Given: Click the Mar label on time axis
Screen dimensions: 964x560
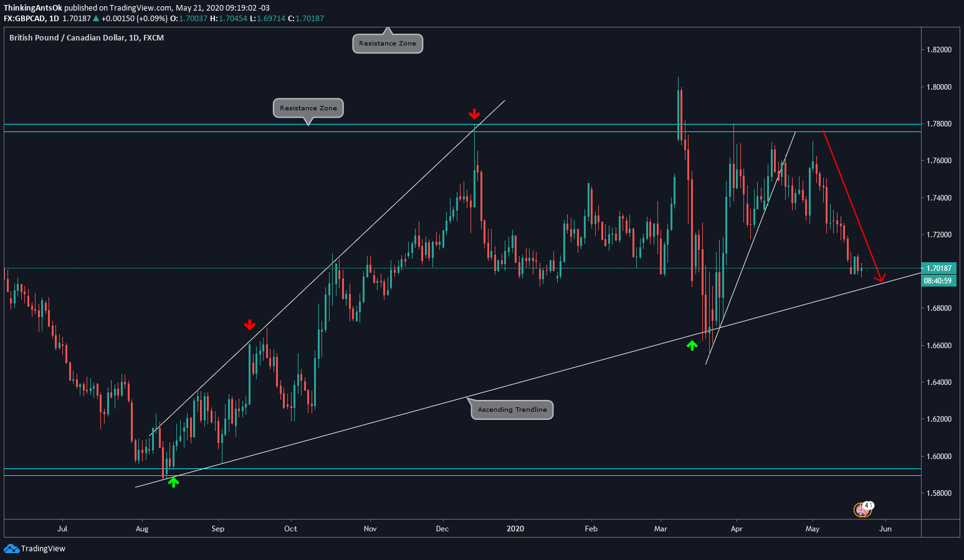Looking at the screenshot, I should (661, 529).
